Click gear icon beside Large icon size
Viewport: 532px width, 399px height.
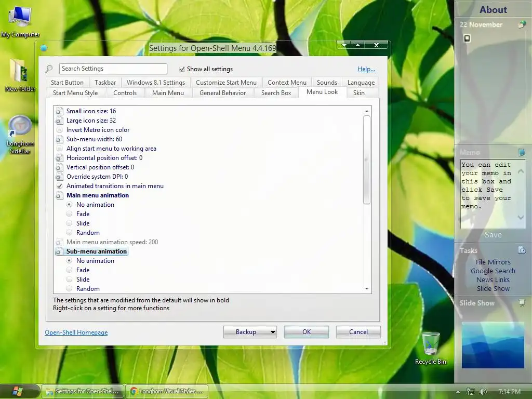click(59, 121)
